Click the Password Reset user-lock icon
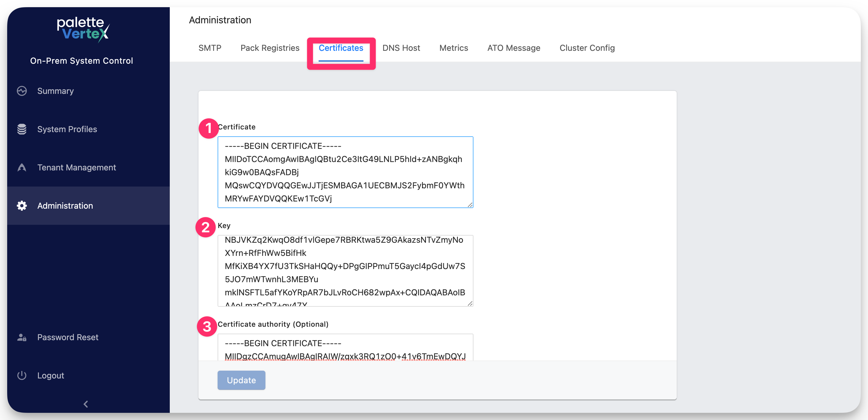Viewport: 868px width, 420px height. point(22,337)
